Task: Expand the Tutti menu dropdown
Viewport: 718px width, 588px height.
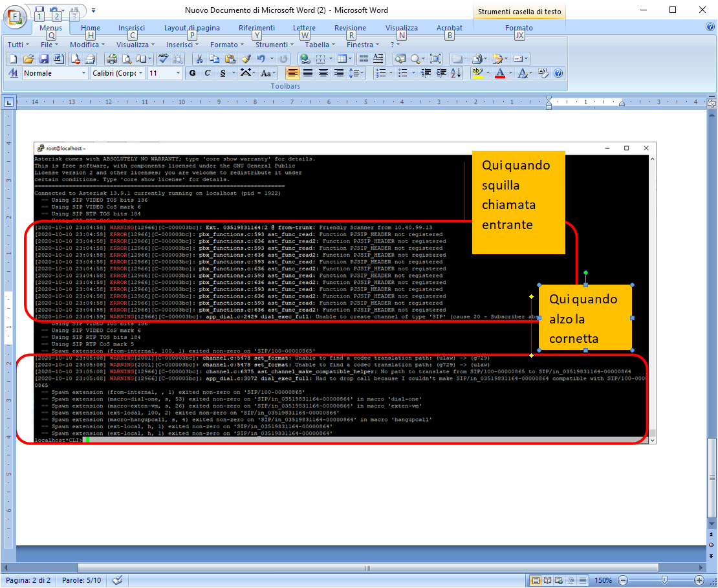Action: 18,45
